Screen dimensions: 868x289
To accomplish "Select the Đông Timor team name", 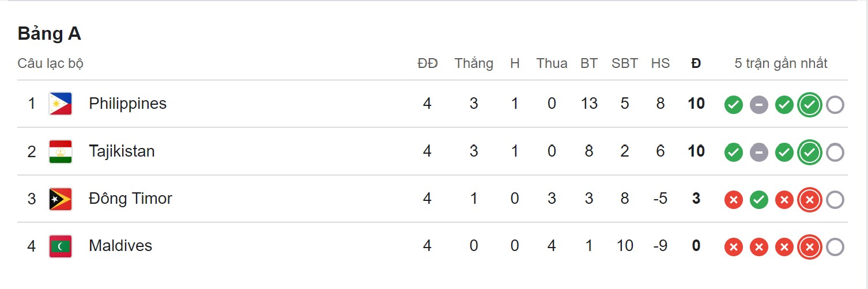I will 130,199.
